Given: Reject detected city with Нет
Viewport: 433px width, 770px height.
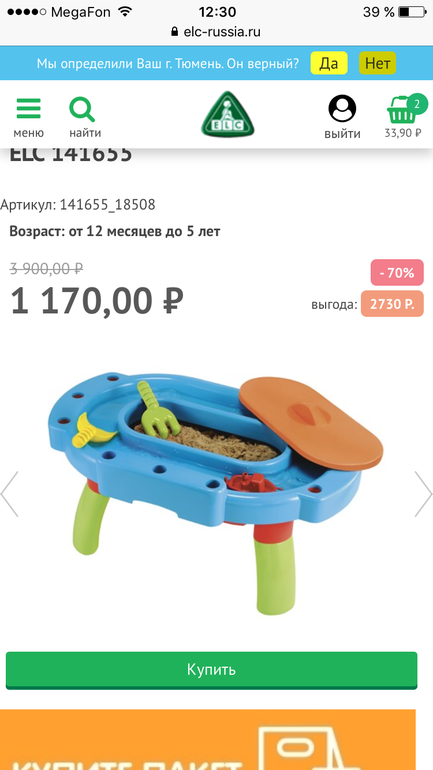Looking at the screenshot, I should point(377,63).
